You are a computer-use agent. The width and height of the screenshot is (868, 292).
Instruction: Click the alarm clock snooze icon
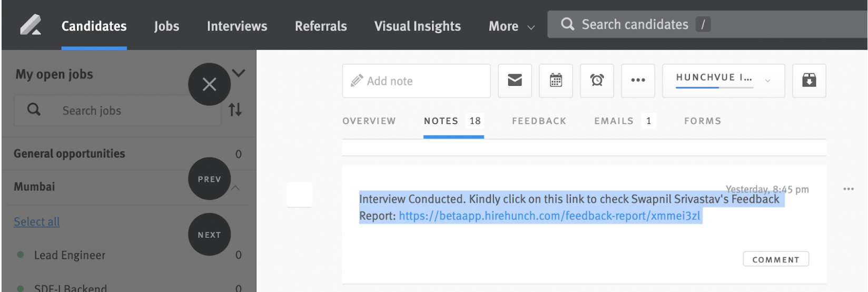click(597, 81)
